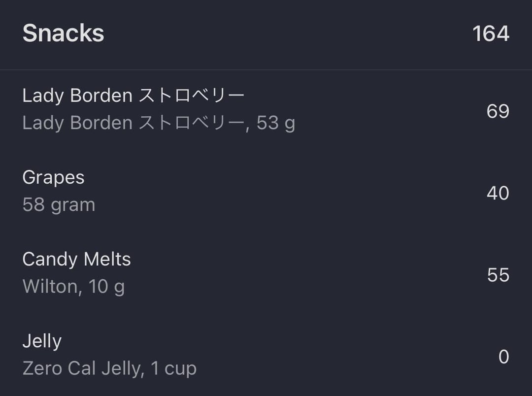The width and height of the screenshot is (532, 396).
Task: Select the Jelly item title
Action: pos(42,341)
